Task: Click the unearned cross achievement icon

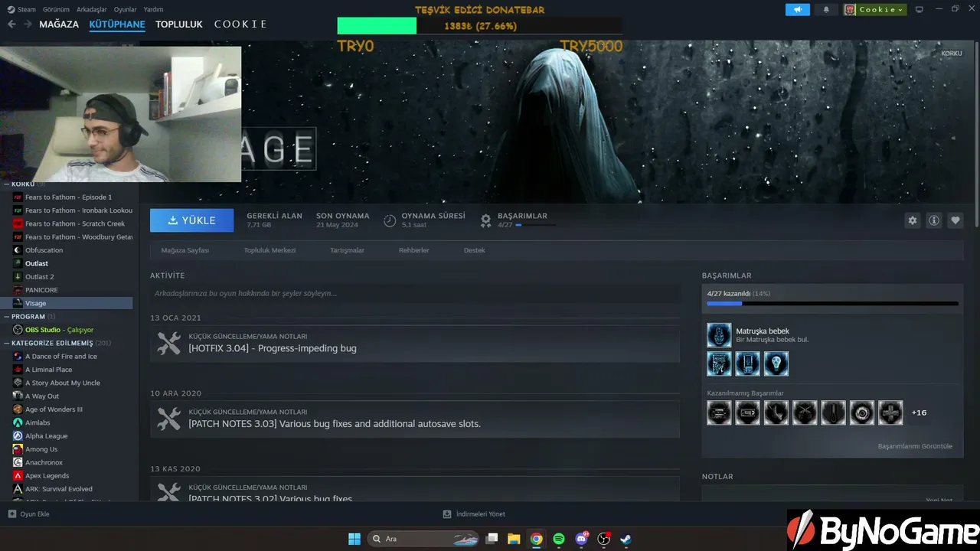Action: pos(890,412)
